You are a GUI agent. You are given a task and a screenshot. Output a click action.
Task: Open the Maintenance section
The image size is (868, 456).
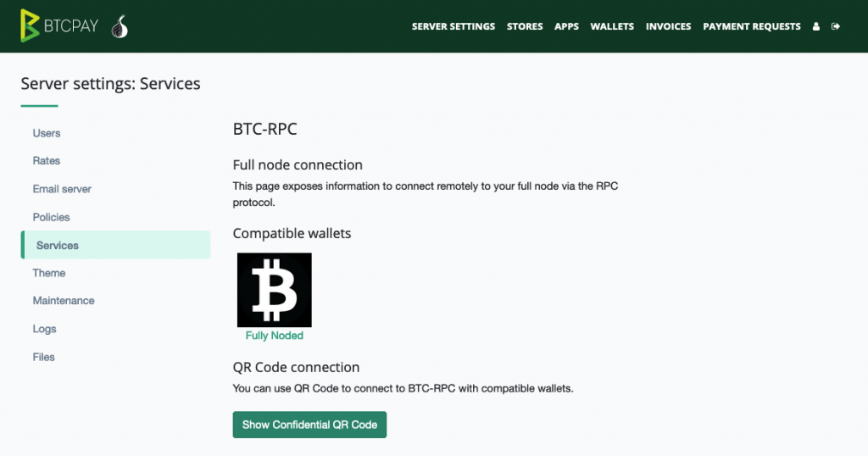(x=64, y=301)
